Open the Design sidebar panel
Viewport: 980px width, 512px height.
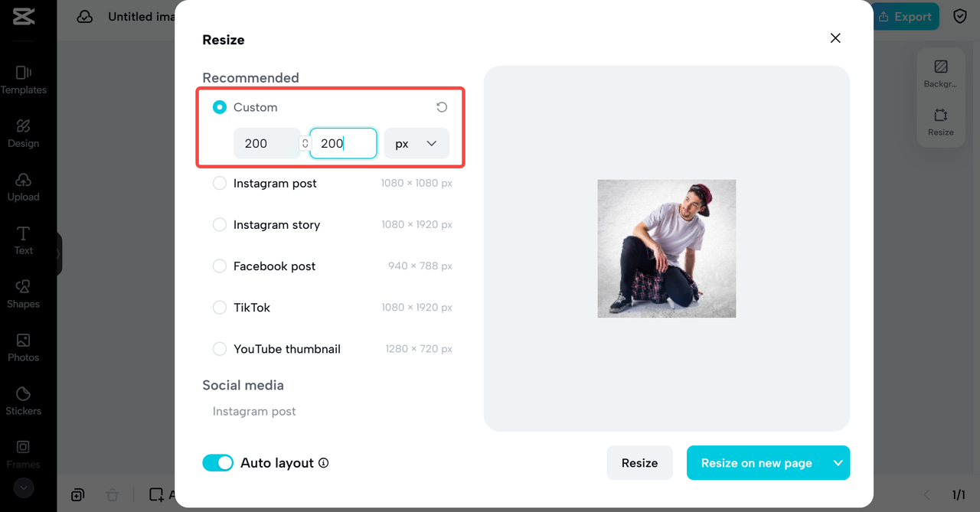(24, 133)
